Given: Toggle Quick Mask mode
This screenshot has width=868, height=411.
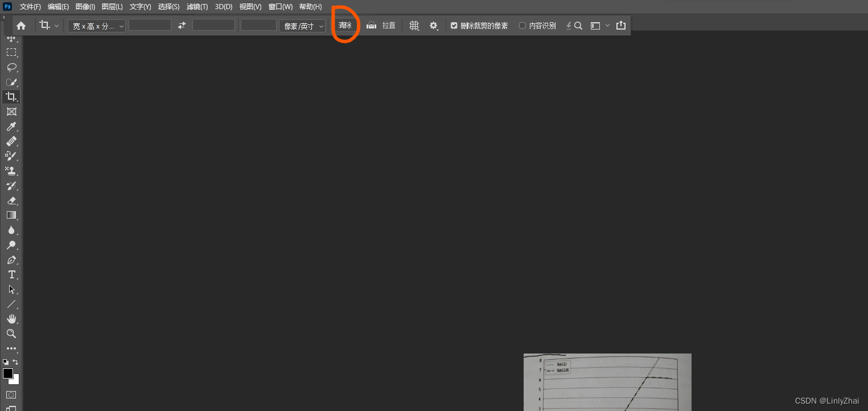Looking at the screenshot, I should pyautogui.click(x=11, y=394).
